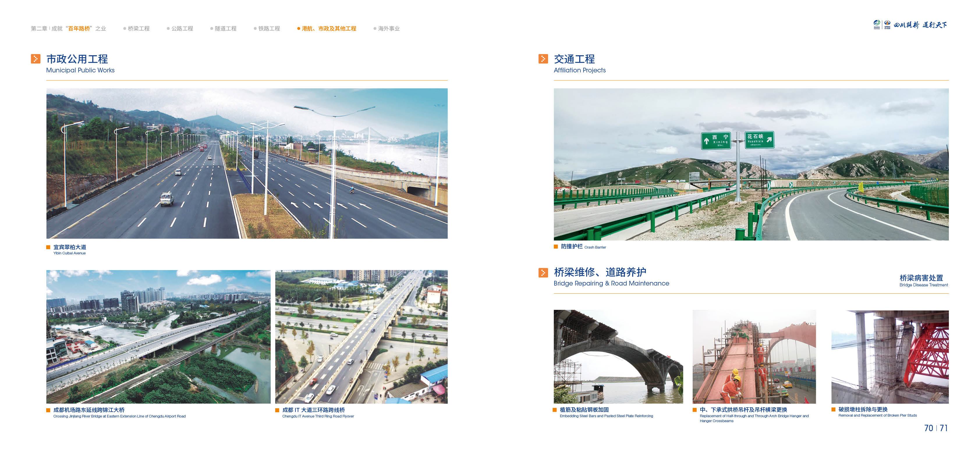
Task: Click the orange square bullet before 宜宾翠柏大道
Action: (x=48, y=247)
